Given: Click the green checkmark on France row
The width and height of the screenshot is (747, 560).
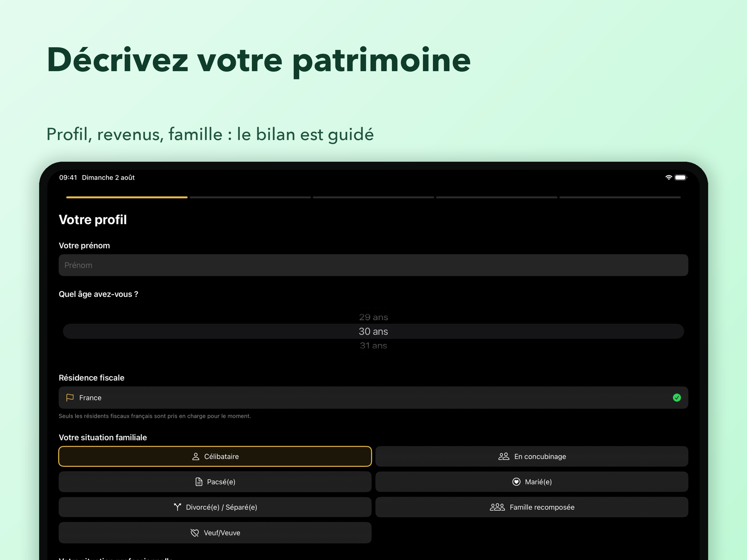Looking at the screenshot, I should point(677,398).
